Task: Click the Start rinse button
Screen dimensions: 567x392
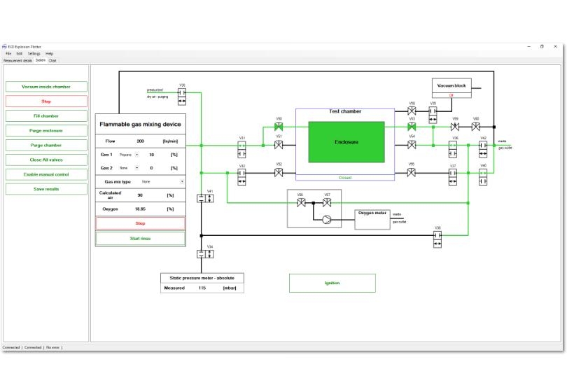Action: click(140, 239)
